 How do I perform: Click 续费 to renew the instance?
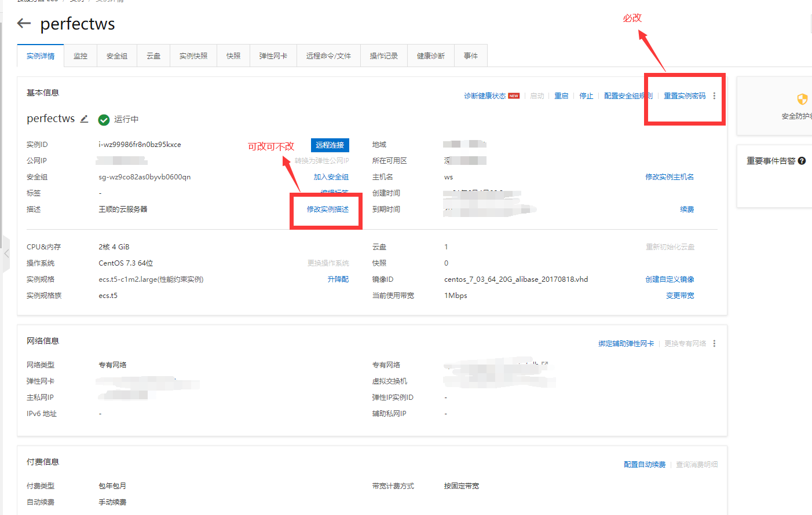(687, 209)
